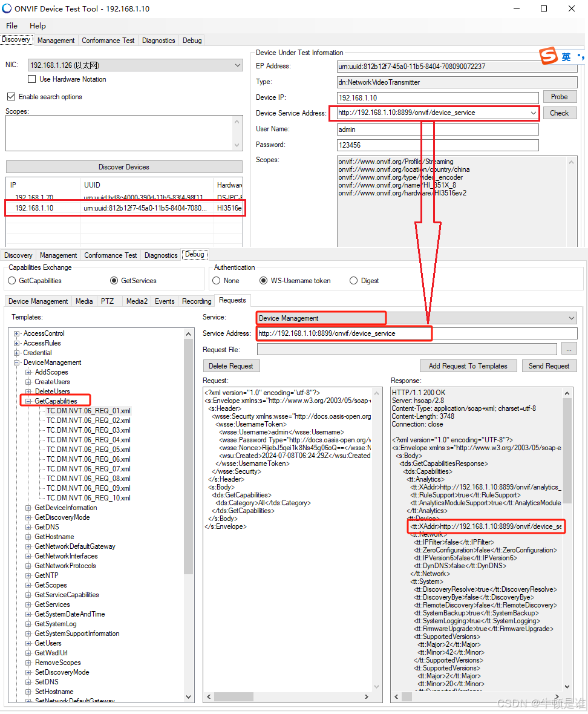The image size is (588, 714).
Task: Expand the GetDNS tree node
Action: (x=28, y=527)
